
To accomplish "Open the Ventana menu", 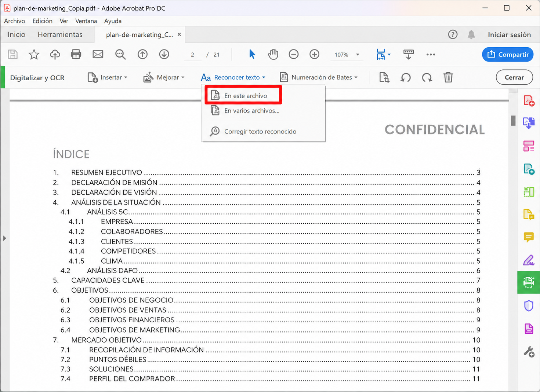I will 86,21.
